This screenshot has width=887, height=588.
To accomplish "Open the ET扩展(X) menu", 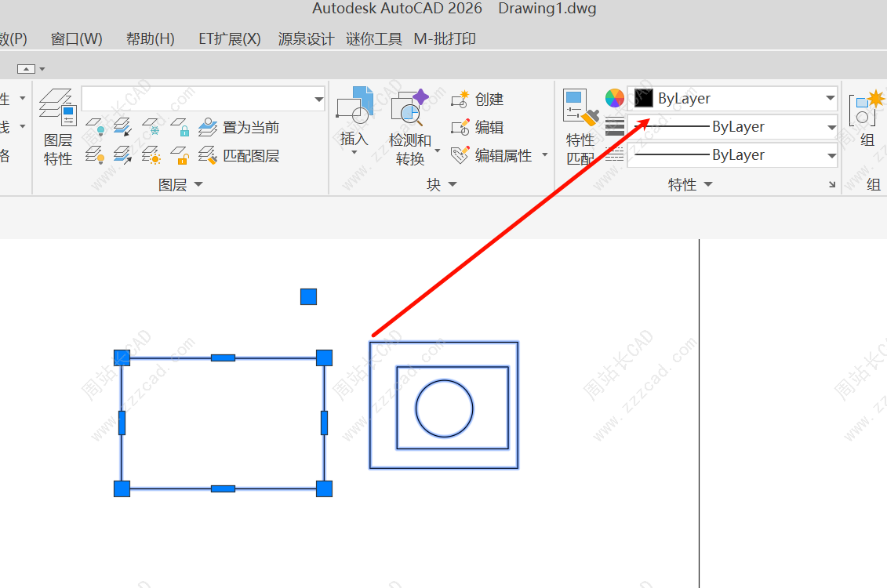I will click(x=229, y=38).
